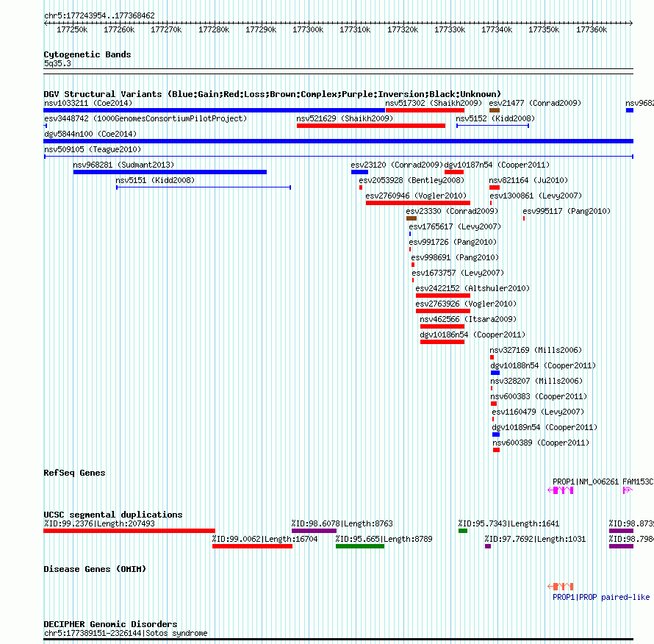Viewport: 654px width, 644px height.
Task: Open the nsv327169 (Mills2006) variant label
Action: [x=536, y=350]
